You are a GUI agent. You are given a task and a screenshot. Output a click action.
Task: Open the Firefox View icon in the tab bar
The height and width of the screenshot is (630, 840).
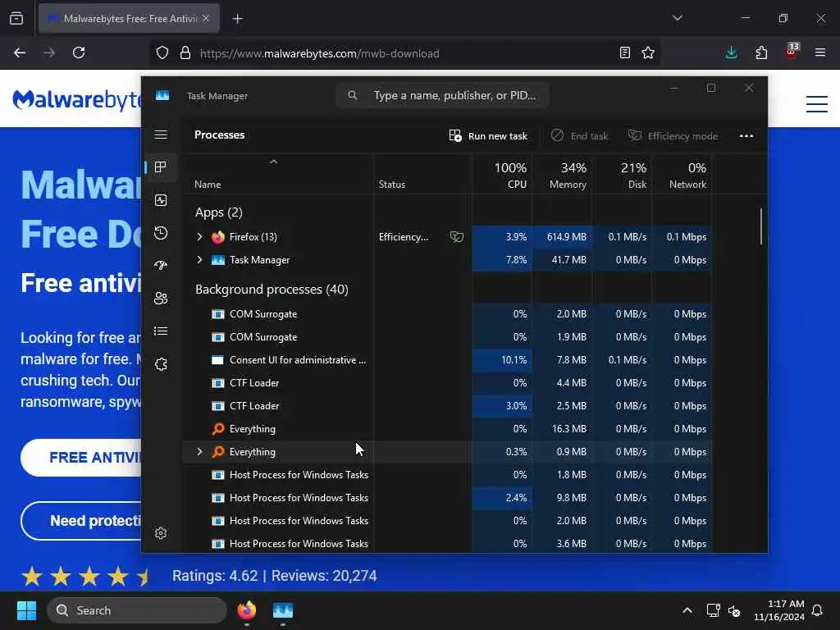(16, 18)
